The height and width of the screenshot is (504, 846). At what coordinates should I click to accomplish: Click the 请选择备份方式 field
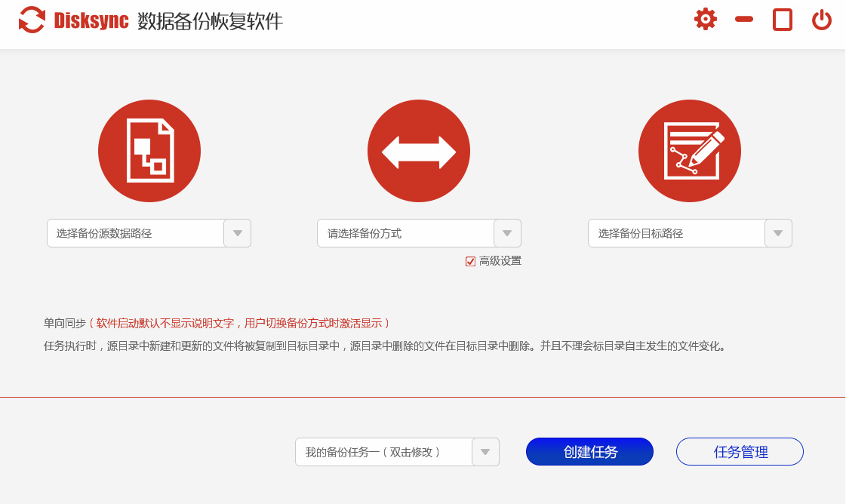pos(406,233)
